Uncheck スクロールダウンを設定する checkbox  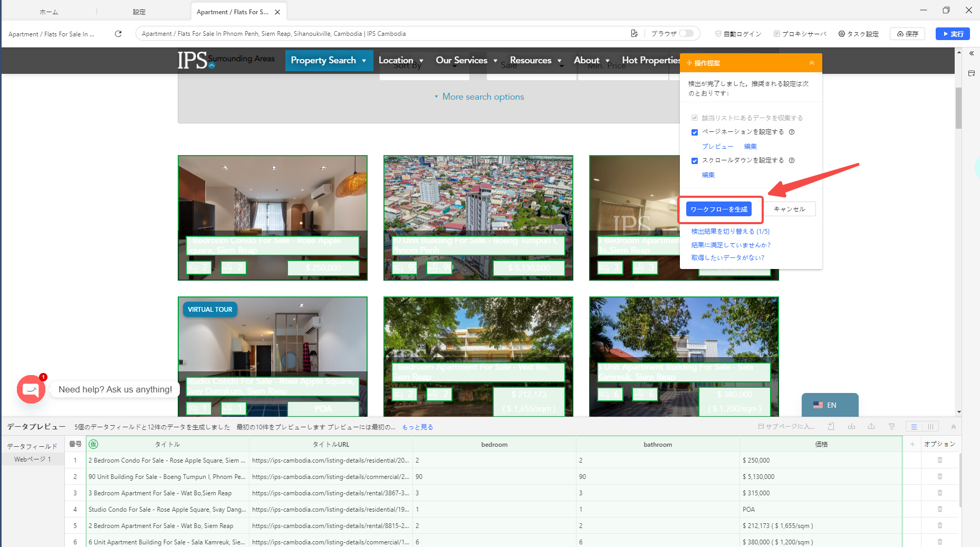point(695,161)
